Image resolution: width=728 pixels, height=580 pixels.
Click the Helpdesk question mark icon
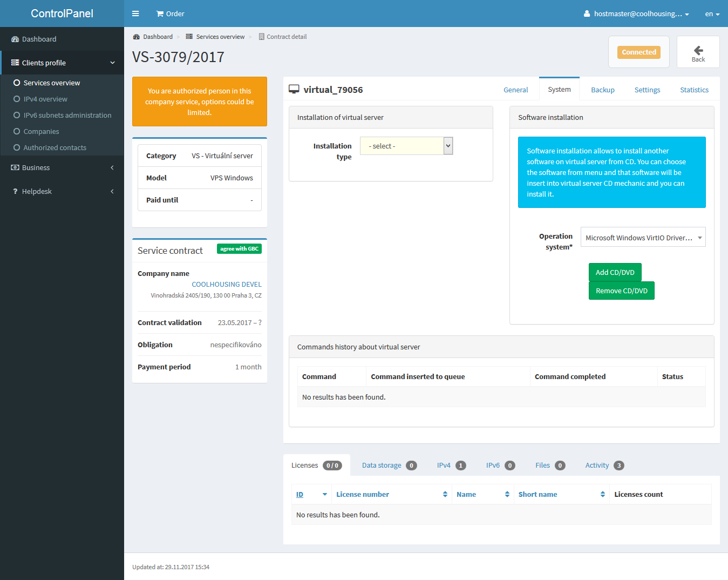coord(15,191)
